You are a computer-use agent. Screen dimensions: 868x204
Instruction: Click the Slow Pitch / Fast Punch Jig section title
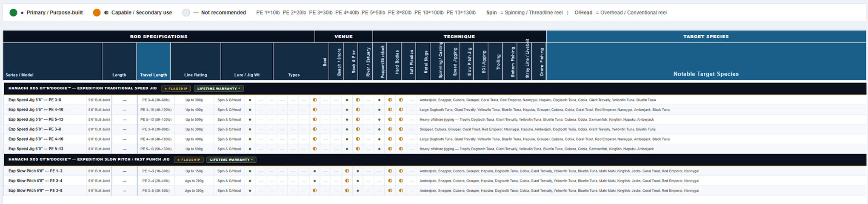pyautogui.click(x=89, y=159)
